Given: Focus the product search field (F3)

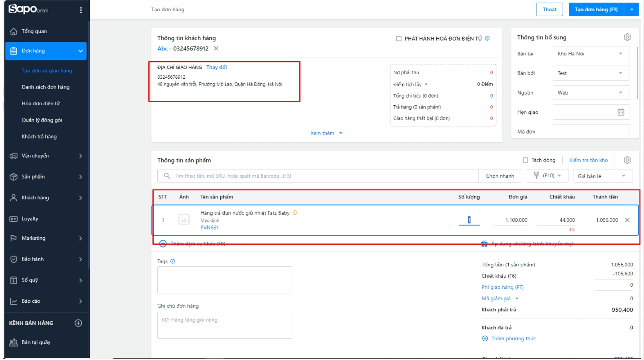Looking at the screenshot, I should tap(318, 176).
